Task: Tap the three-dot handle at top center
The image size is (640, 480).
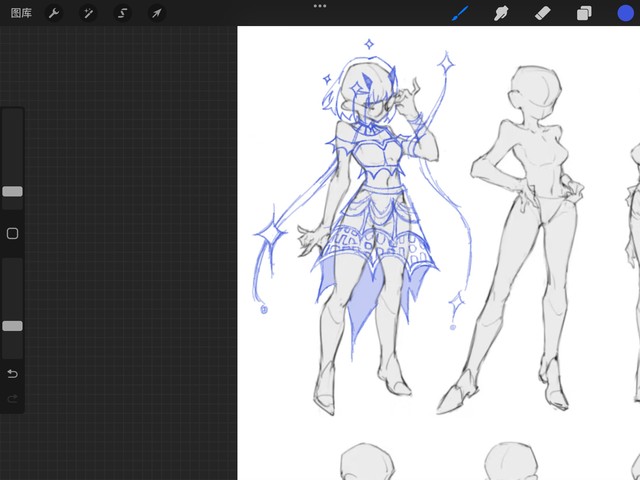Action: [x=320, y=6]
